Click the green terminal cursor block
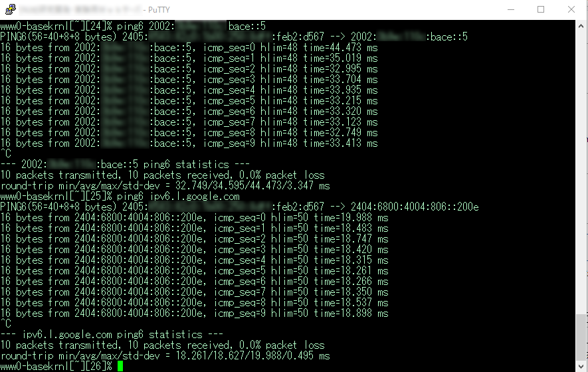Viewport: 588px width, 372px height. click(120, 367)
